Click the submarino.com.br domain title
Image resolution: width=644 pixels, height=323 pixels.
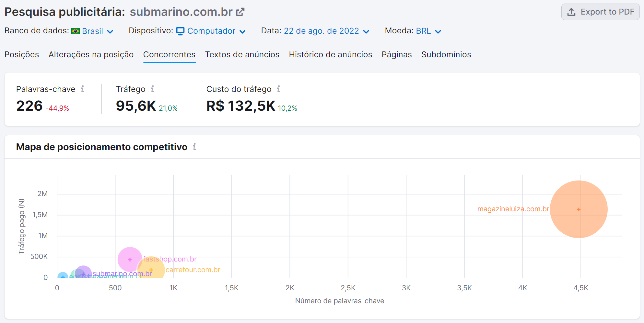pyautogui.click(x=181, y=12)
